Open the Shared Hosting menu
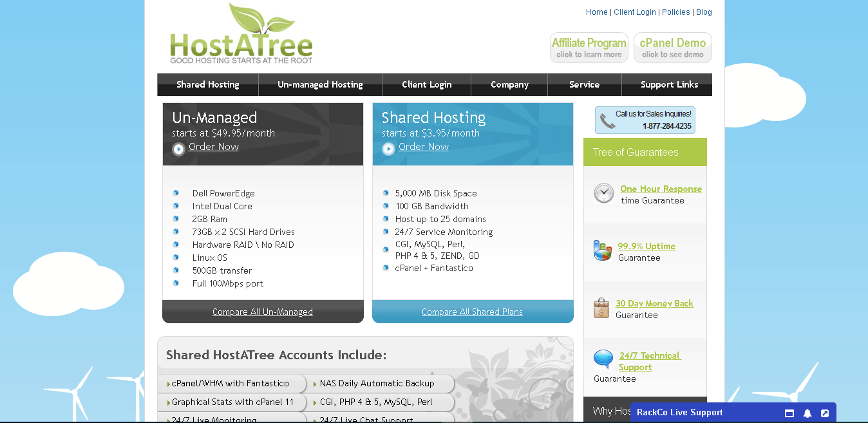Screen dimensions: 868x423 point(208,84)
